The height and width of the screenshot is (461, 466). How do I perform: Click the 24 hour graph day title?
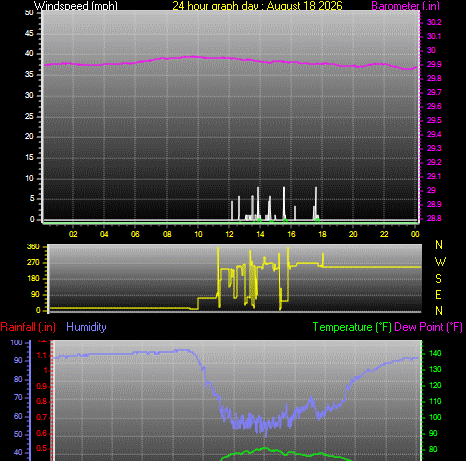pos(257,6)
